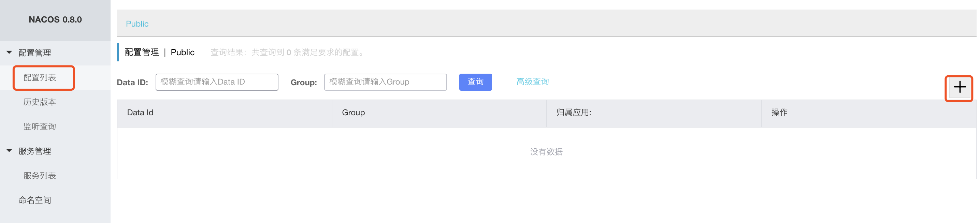Image resolution: width=980 pixels, height=223 pixels.
Task: Expand the 高级查询 advanced search options
Action: coord(532,81)
